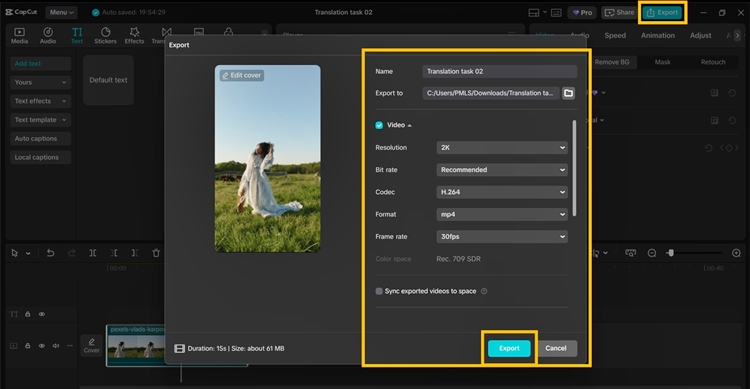Select the pexels video clip on timeline
This screenshot has width=750, height=389.
click(136, 345)
